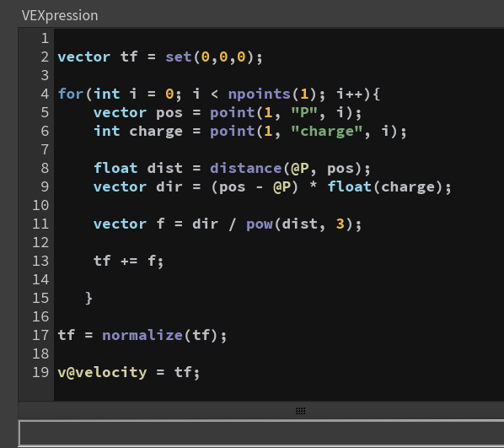Image resolution: width=504 pixels, height=448 pixels.
Task: Click line number 11 in gutter
Action: tap(40, 224)
